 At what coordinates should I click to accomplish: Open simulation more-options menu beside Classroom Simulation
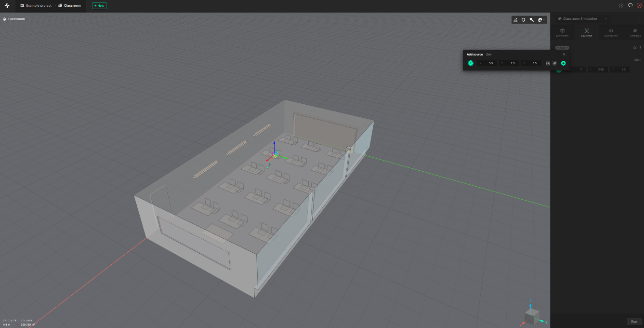tap(639, 19)
